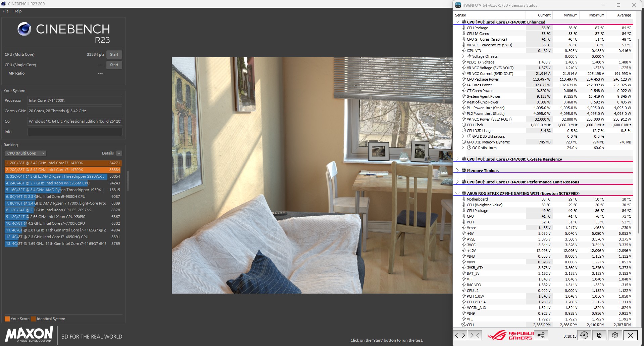This screenshot has width=644, height=346.
Task: Click the thermometer icon beside PCH
Action: point(464,222)
